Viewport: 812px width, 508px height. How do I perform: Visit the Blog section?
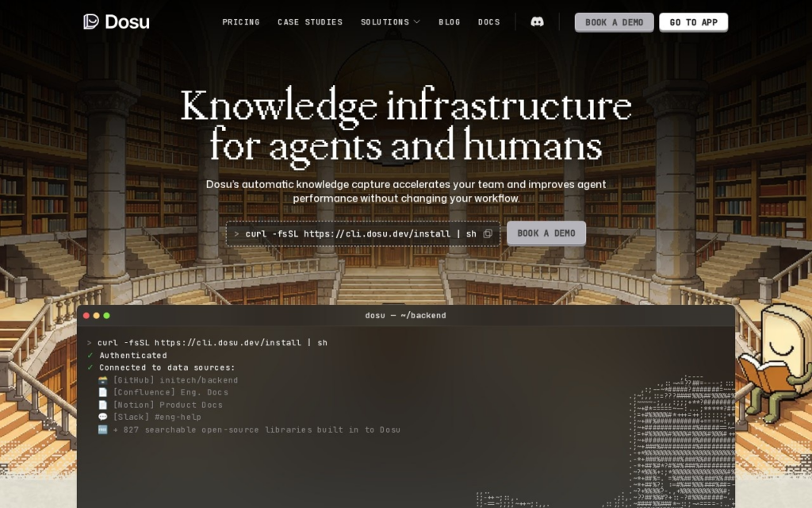449,21
